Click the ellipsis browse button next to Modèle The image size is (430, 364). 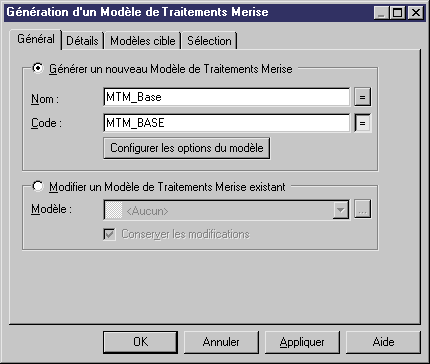pos(362,209)
